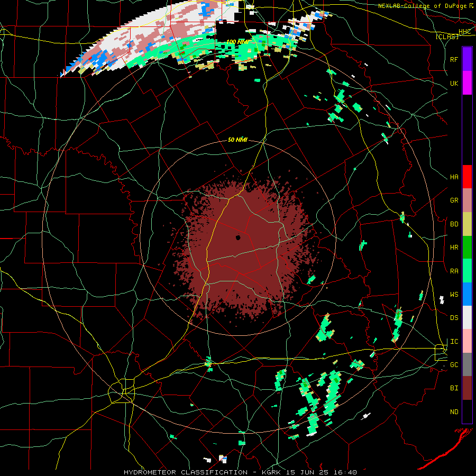Image resolution: width=476 pixels, height=476 pixels.
Task: Click the HYDROMETEOR CLASSIFICATION caption text
Action: click(186, 472)
